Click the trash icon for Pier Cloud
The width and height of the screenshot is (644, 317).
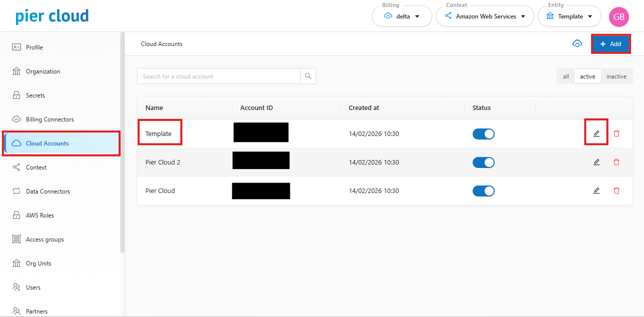[x=617, y=190]
